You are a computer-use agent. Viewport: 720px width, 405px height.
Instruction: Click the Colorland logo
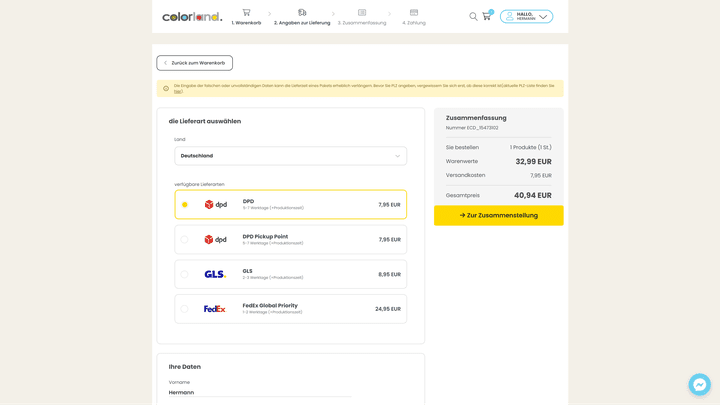(x=192, y=17)
